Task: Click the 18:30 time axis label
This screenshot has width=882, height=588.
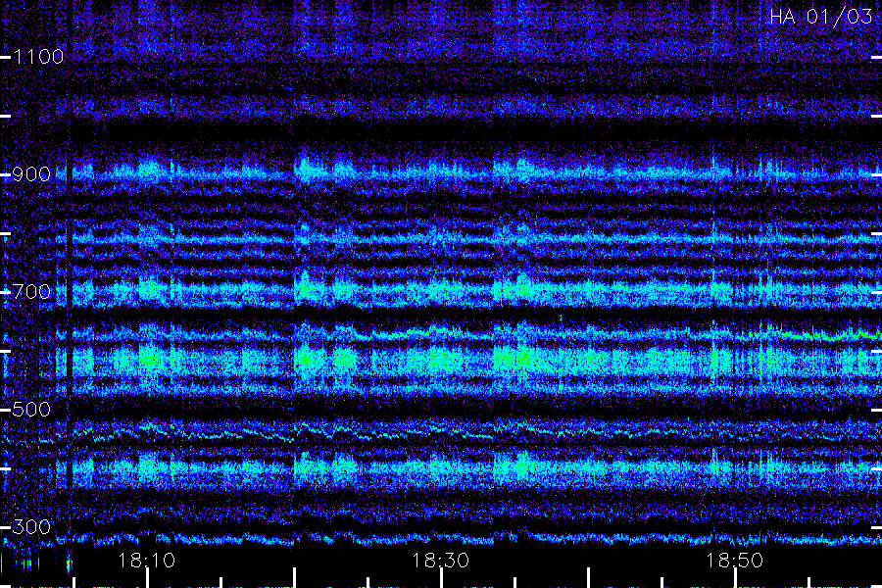Action: pos(441,561)
